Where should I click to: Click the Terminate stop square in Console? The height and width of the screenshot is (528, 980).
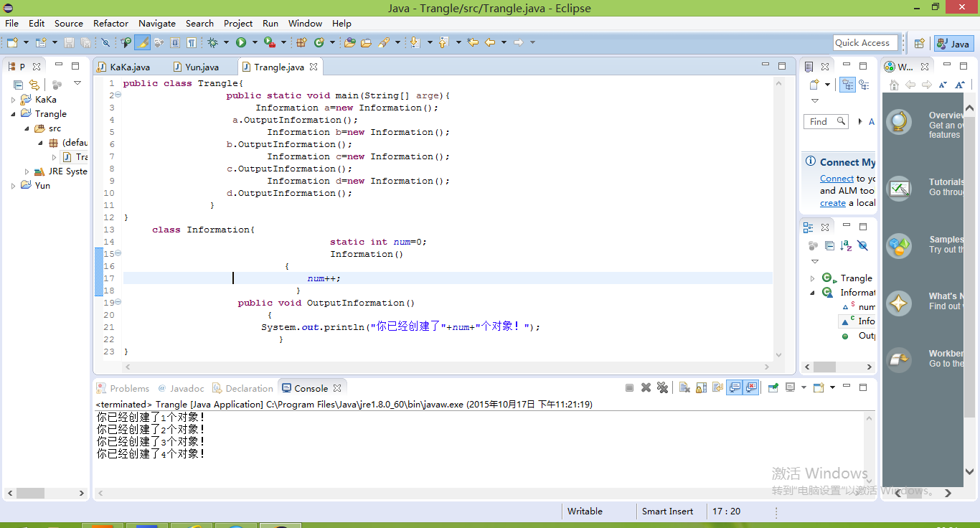[629, 388]
